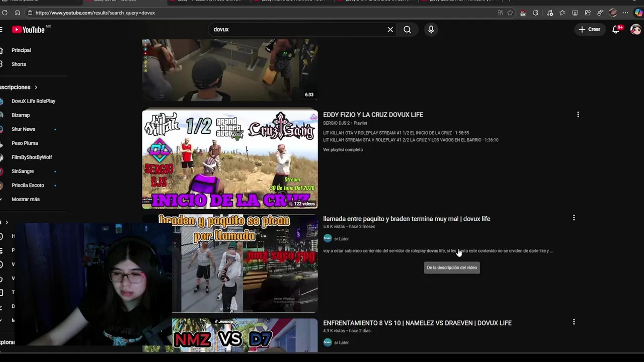644x362 pixels.
Task: Open the hamburger menu beside the YouTube logo
Action: (2, 30)
